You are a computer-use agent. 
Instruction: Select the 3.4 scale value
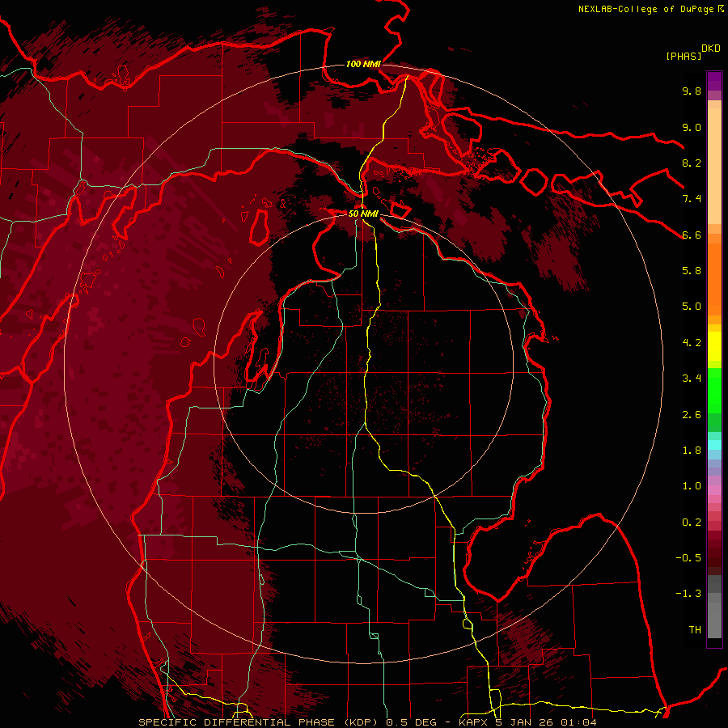[692, 379]
